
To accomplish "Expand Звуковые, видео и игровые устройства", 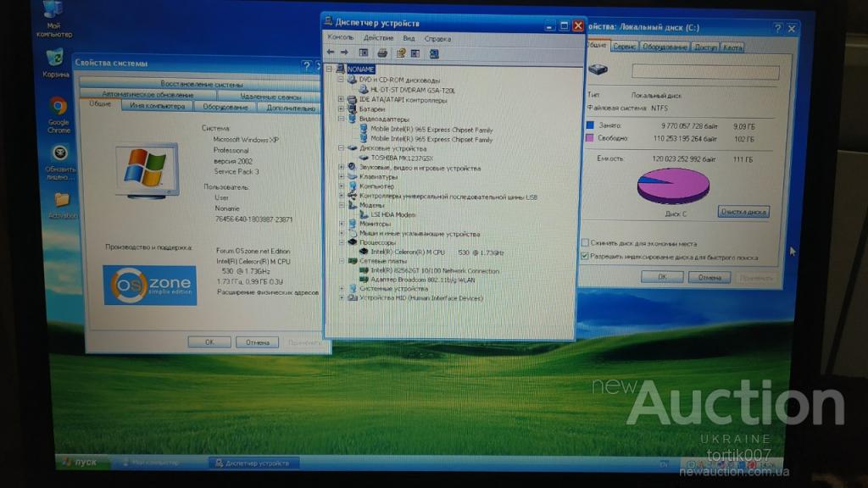I will point(341,168).
